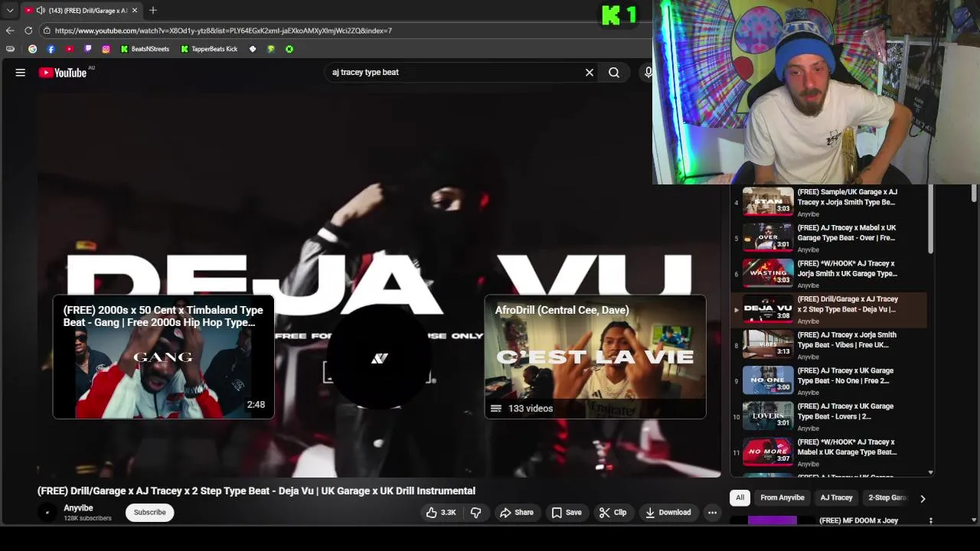Open the Google bookmark
This screenshot has width=980, height=551.
pos(32,49)
